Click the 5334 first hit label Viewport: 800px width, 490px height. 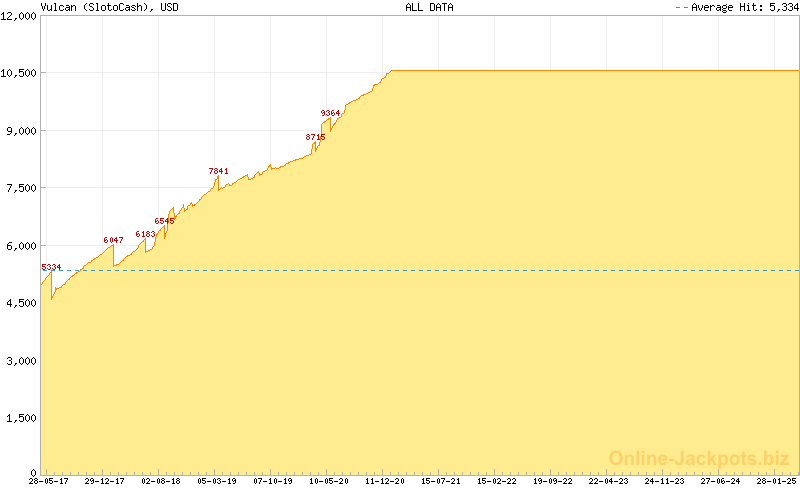(51, 267)
